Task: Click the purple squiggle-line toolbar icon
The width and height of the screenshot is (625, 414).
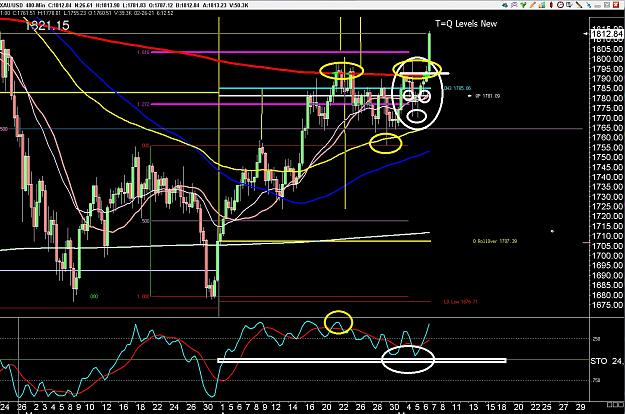Action: (514, 5)
